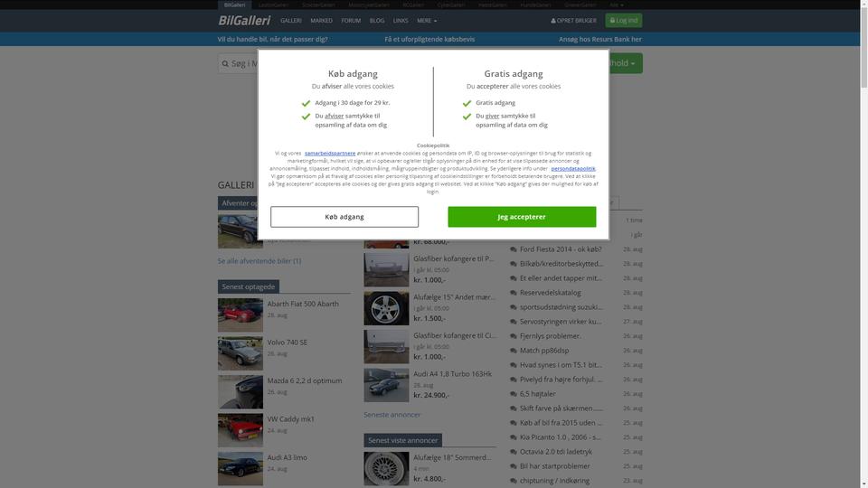Screen dimensions: 868x488
Task: Open Audi A3 limo thumbnail
Action: (x=241, y=469)
